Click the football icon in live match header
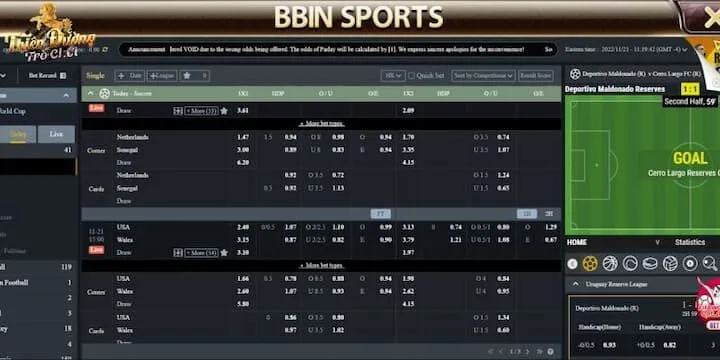This screenshot has width=720, height=360. tap(575, 74)
